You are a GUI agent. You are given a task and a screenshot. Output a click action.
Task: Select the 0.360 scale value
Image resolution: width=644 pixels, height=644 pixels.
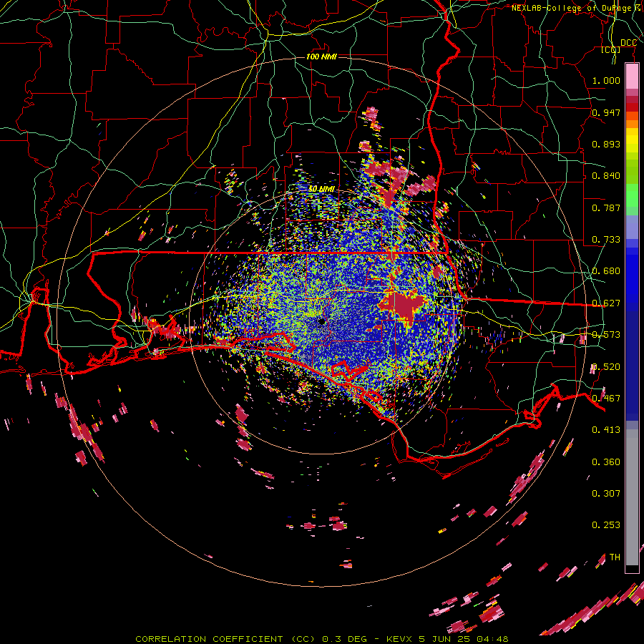coord(606,462)
